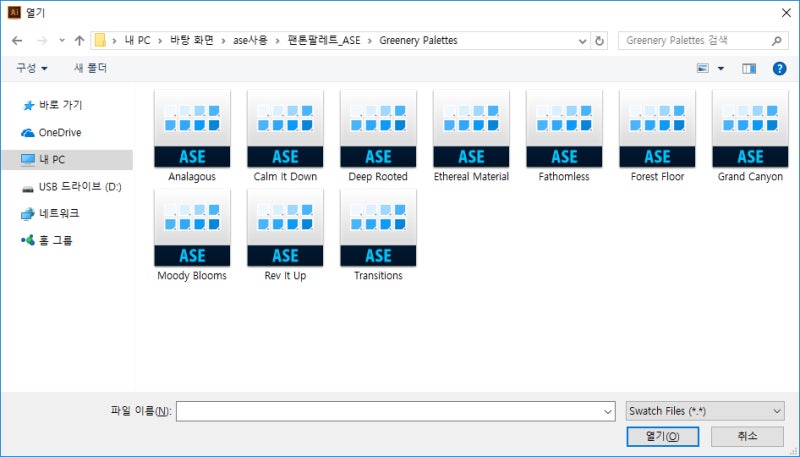Click the Forest Floor file name label
800x457 pixels.
[x=657, y=176]
